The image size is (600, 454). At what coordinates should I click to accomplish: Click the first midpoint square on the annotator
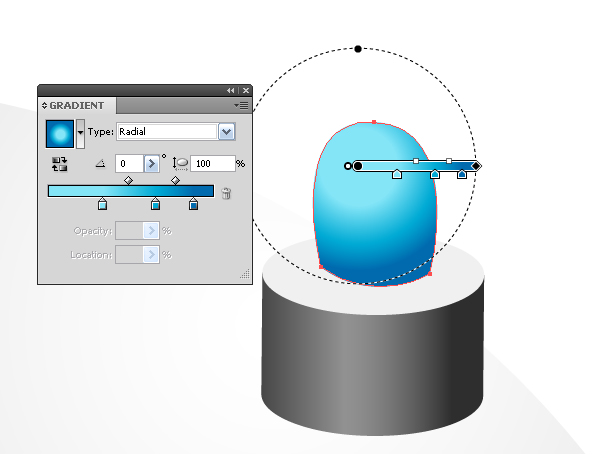(x=416, y=161)
